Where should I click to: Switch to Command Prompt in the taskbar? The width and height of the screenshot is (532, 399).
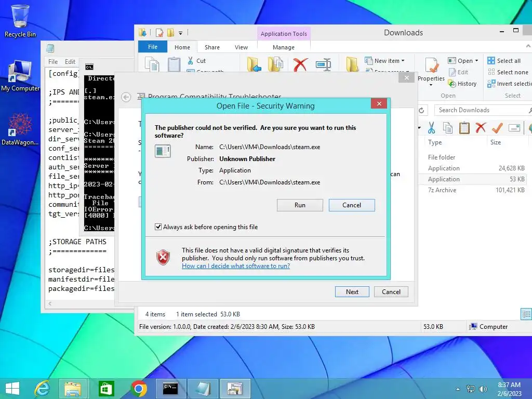170,389
